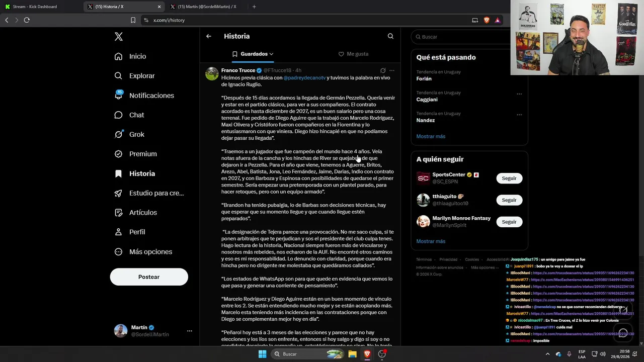Show more accounts under A quién seguir
Viewport: 644px width, 362px height.
point(431,241)
